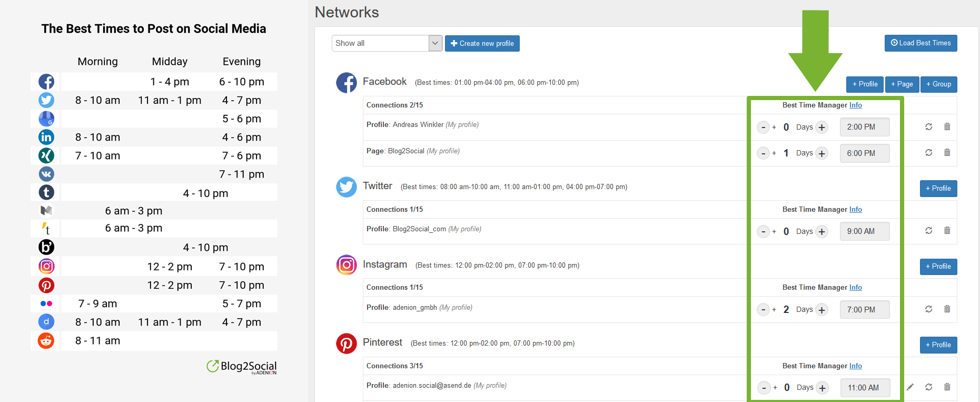Image resolution: width=980 pixels, height=402 pixels.
Task: Click the Instagram network logo in Networks
Action: tap(347, 265)
